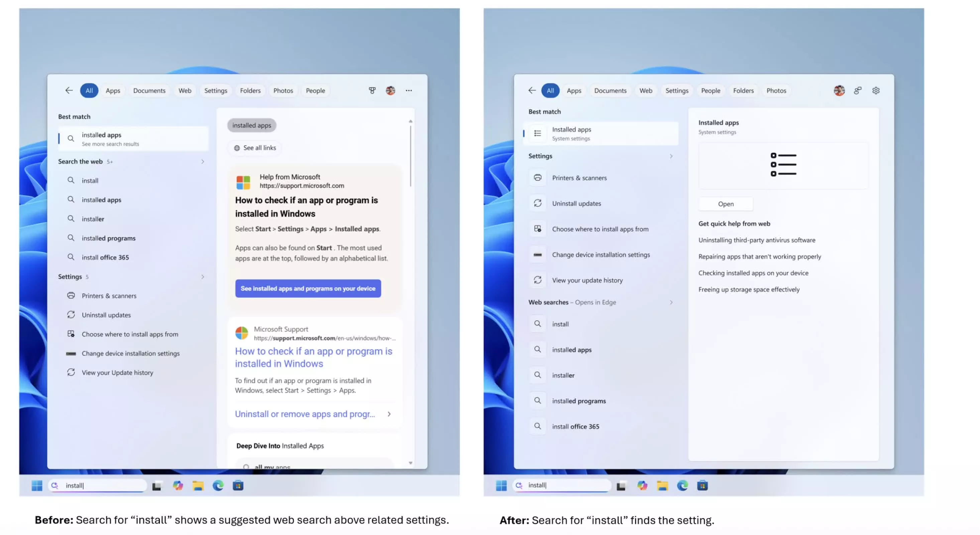Image resolution: width=980 pixels, height=535 pixels.
Task: Open Task View on Before taskbar
Action: [157, 486]
